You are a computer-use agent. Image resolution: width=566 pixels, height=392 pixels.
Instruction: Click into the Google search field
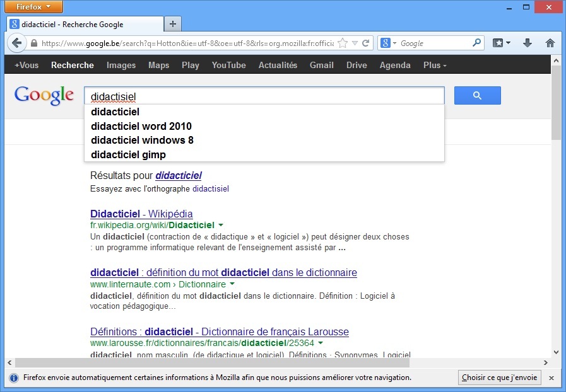point(264,96)
